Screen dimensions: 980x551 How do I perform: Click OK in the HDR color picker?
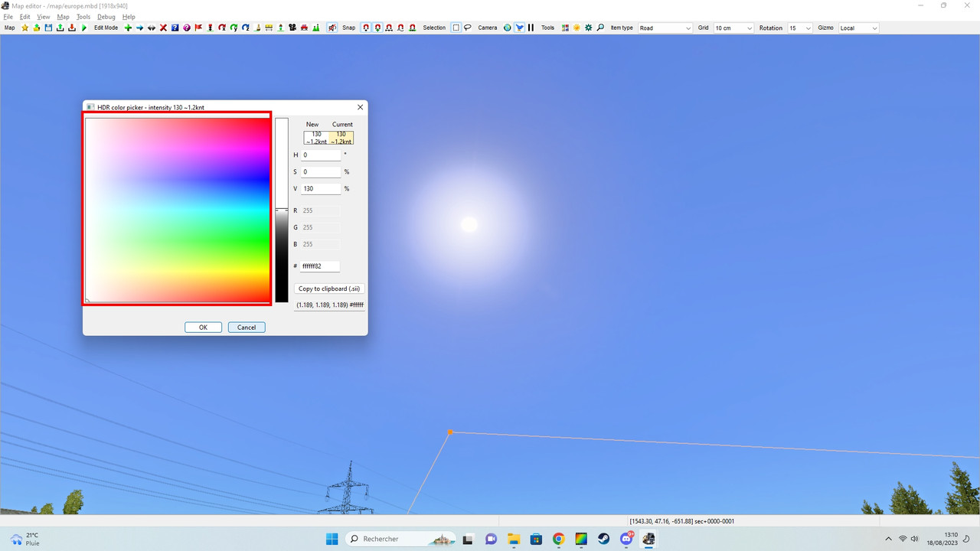click(203, 327)
